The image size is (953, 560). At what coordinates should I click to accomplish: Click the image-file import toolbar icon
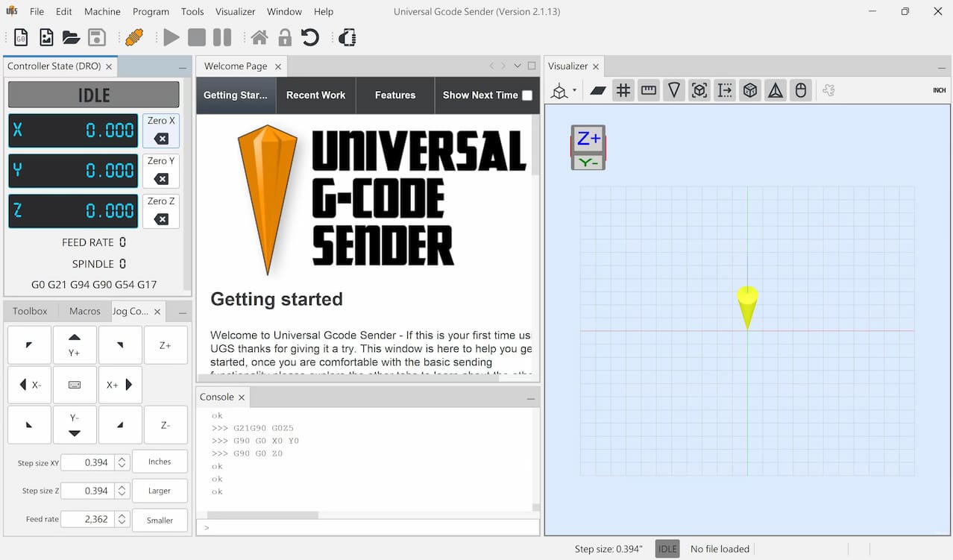[46, 37]
